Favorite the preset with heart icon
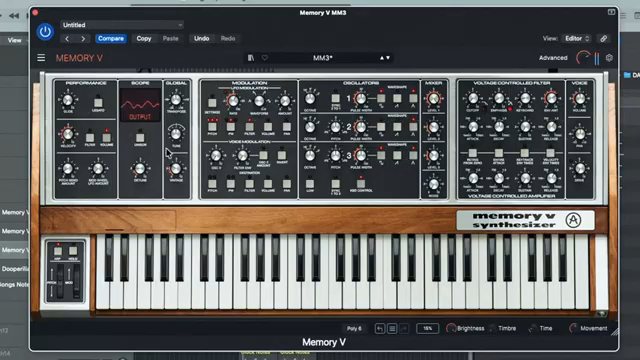Viewport: 640px width, 360px height. pos(265,58)
